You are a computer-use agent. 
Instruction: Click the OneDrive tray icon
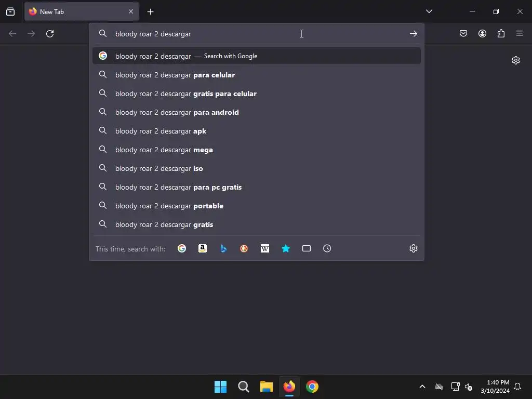tap(439, 387)
